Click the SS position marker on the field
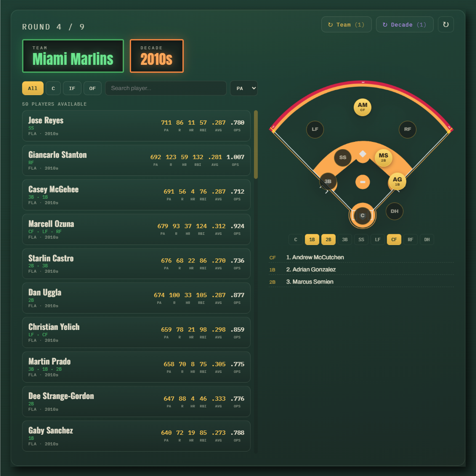 [x=343, y=157]
